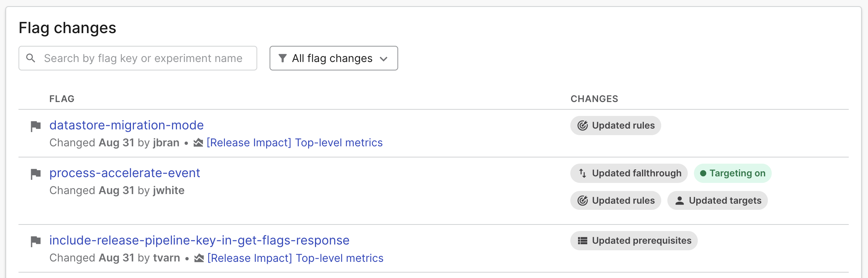868x278 pixels.
Task: Click the magnifying glass icon in the search field
Action: pyautogui.click(x=31, y=58)
